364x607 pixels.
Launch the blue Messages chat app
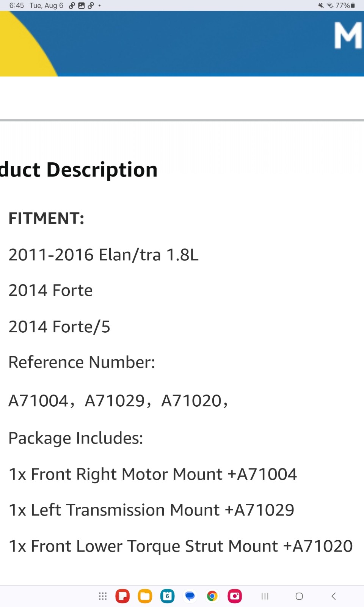pyautogui.click(x=190, y=596)
